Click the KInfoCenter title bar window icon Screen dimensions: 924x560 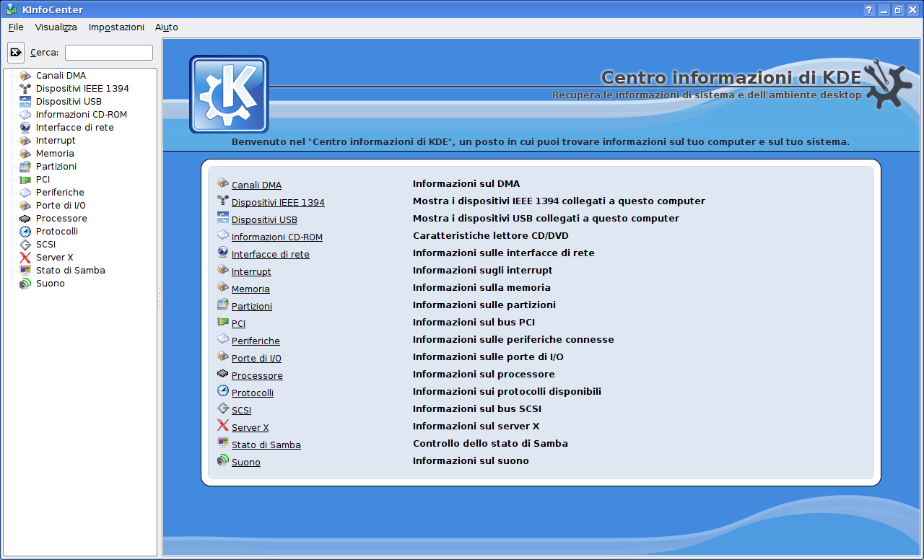click(x=12, y=9)
